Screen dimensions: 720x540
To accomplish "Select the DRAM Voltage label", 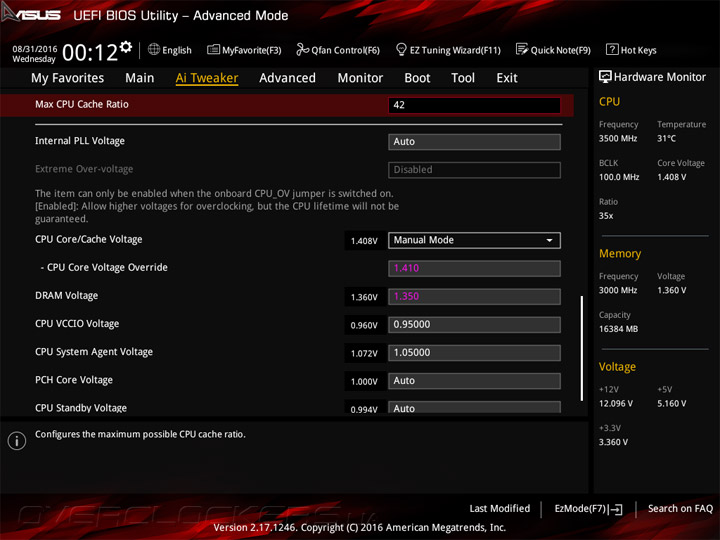I will [x=67, y=296].
